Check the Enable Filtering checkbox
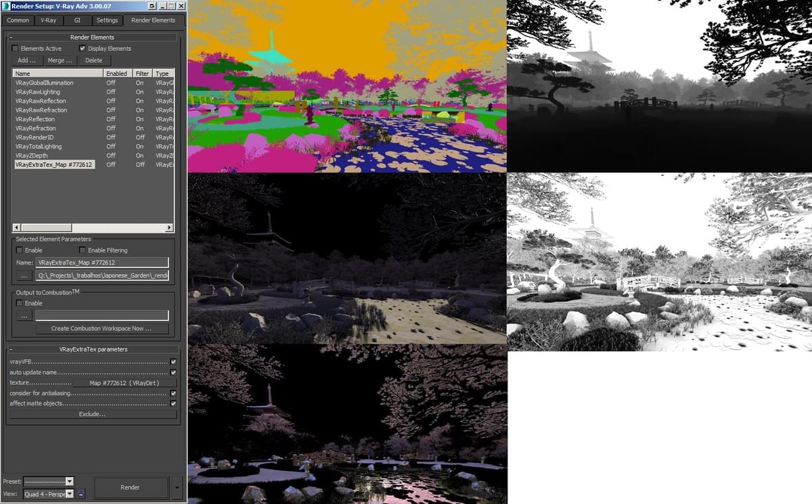Screen dimensions: 812x504 82,250
